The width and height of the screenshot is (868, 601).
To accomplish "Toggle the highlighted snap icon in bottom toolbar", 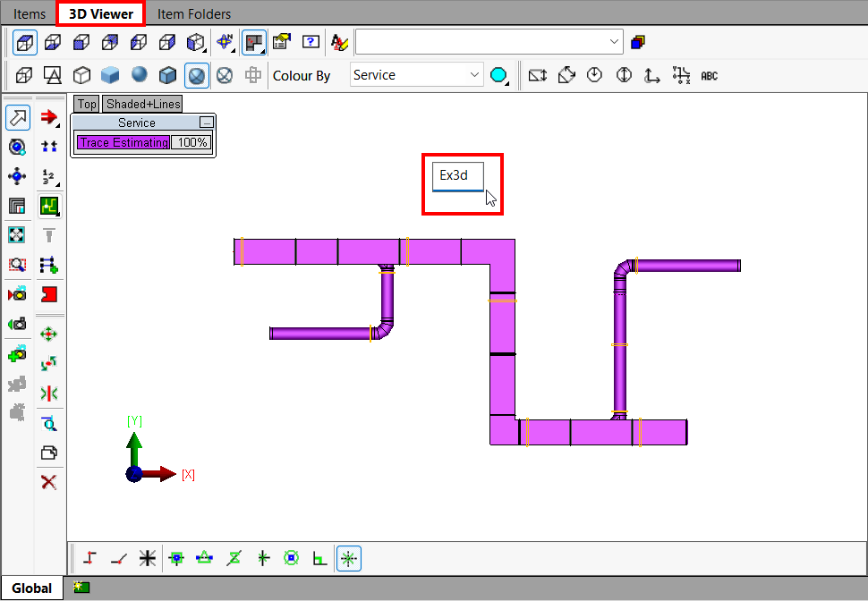I will 349,558.
